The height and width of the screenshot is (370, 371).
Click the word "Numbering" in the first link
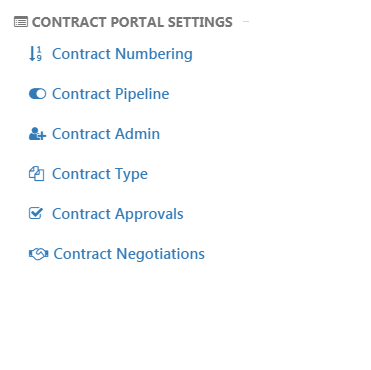point(154,54)
